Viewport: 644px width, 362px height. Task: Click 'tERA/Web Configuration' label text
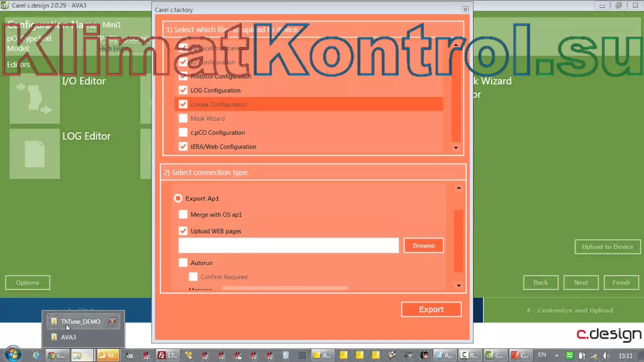[223, 147]
